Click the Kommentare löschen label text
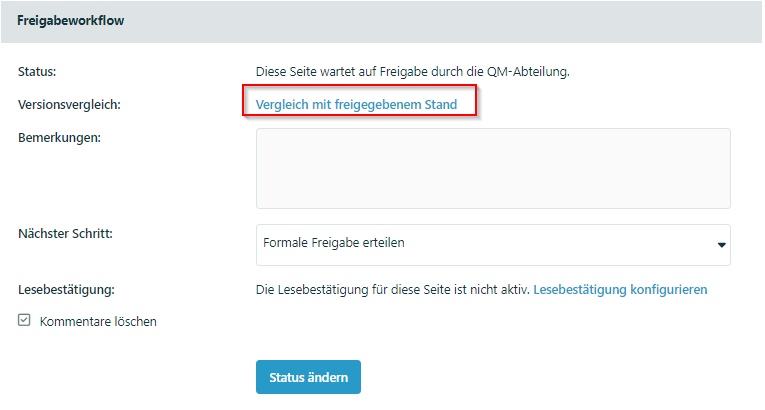Image resolution: width=765 pixels, height=410 pixels. 98,322
